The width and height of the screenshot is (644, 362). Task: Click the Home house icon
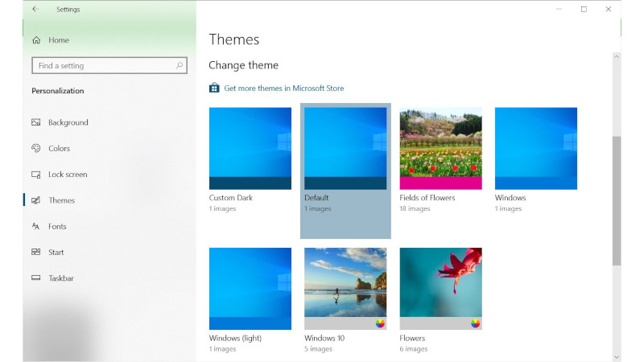click(36, 39)
